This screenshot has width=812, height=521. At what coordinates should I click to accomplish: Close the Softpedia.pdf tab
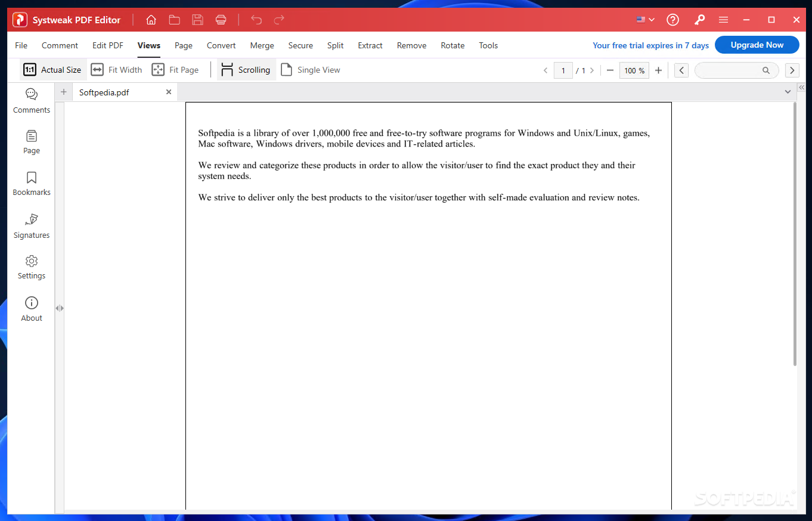[x=169, y=92]
